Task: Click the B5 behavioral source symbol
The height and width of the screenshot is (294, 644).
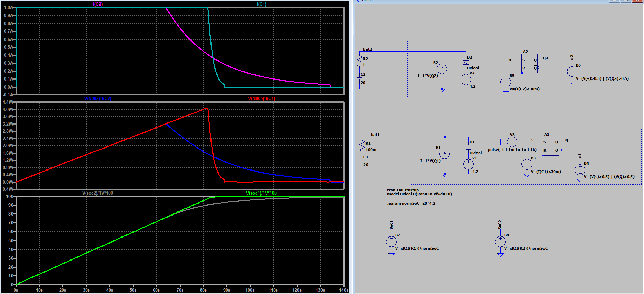Action: (x=506, y=82)
